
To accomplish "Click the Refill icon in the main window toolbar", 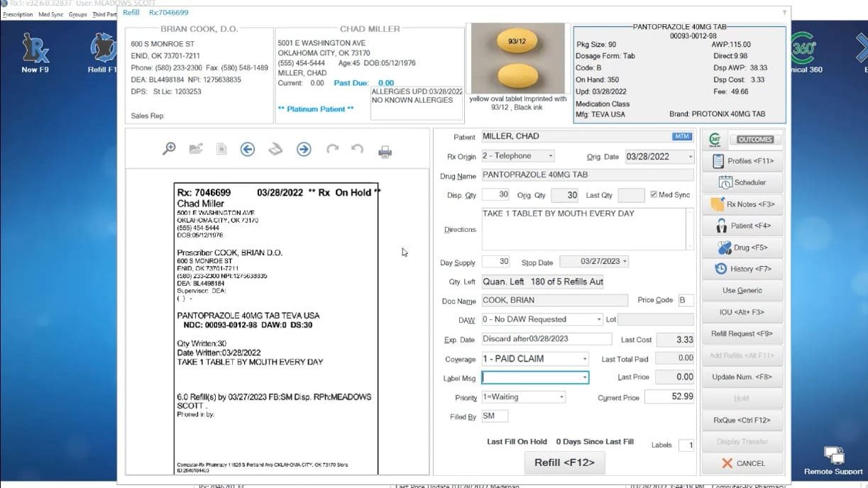I will coord(103,52).
